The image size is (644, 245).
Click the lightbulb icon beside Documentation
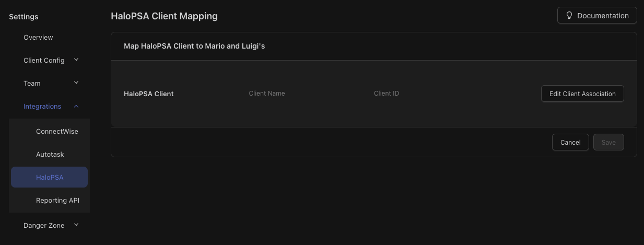point(569,16)
